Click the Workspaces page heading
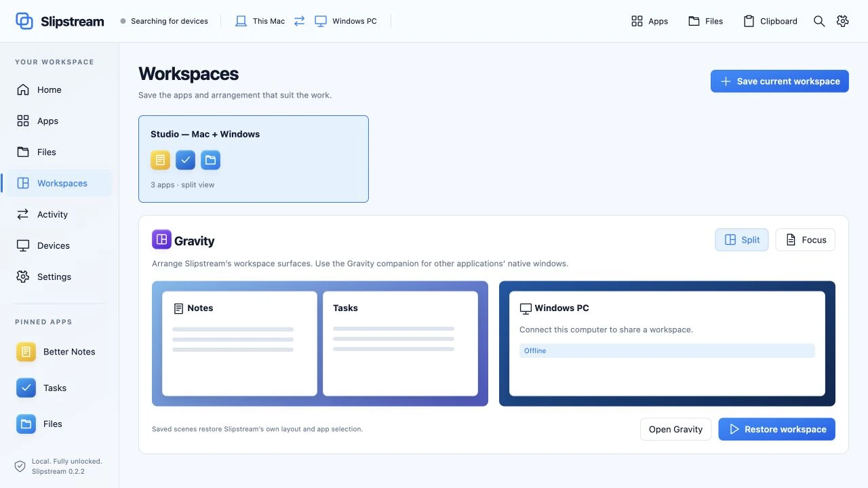The height and width of the screenshot is (488, 868). tap(189, 74)
